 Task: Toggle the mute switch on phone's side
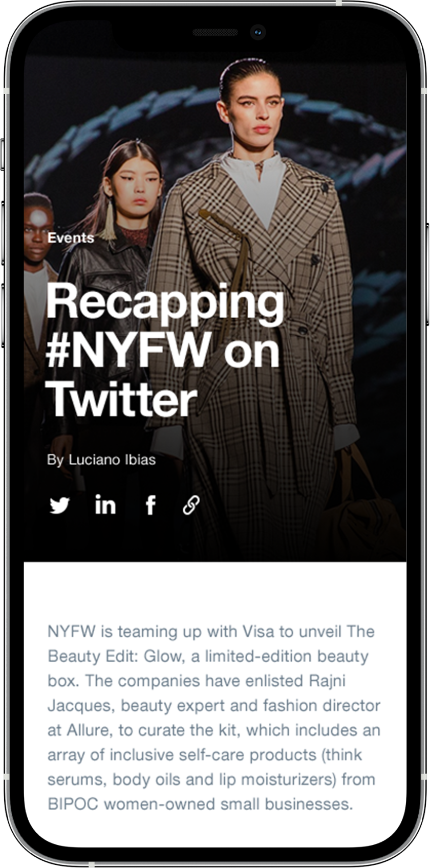2,154
